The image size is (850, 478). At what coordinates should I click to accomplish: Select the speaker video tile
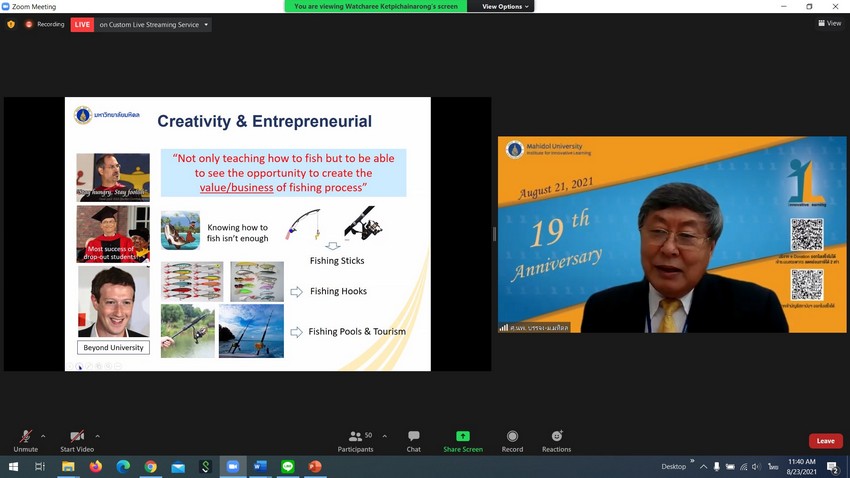pos(672,234)
